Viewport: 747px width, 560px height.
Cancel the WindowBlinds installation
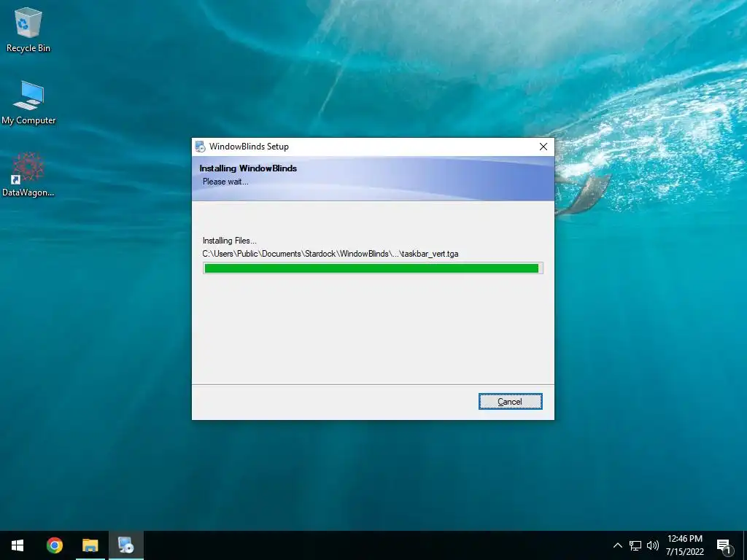pos(510,402)
